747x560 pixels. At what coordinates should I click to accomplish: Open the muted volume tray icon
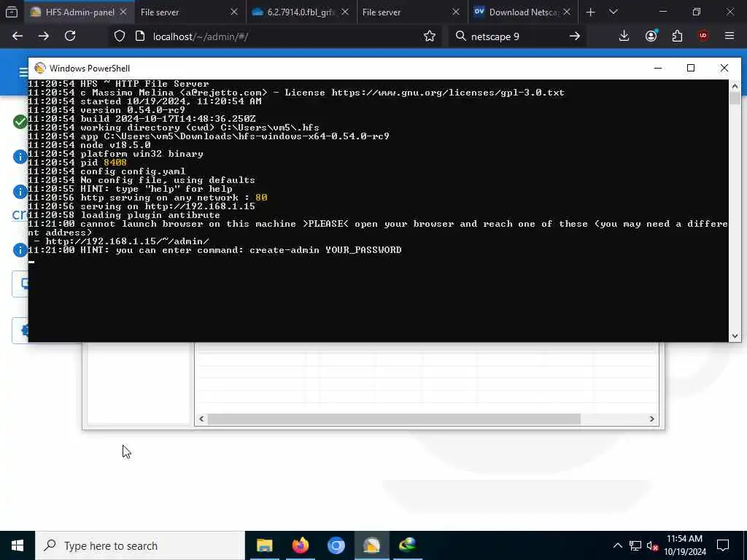coord(653,545)
